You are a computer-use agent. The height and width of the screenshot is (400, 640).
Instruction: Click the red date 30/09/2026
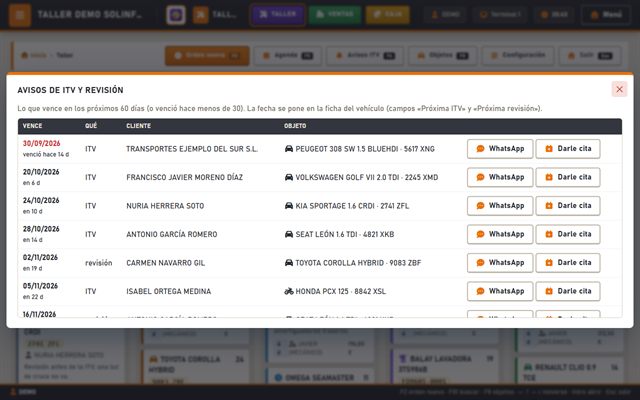tap(42, 144)
